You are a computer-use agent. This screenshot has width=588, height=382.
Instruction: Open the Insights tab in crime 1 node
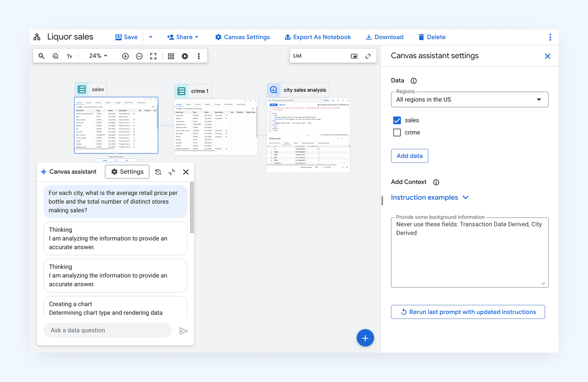[x=207, y=104]
